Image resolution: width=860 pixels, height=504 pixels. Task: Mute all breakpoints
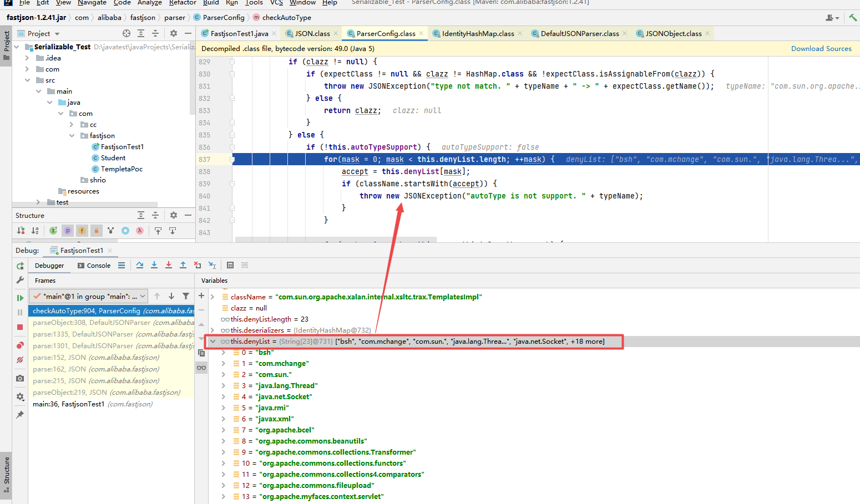point(19,359)
